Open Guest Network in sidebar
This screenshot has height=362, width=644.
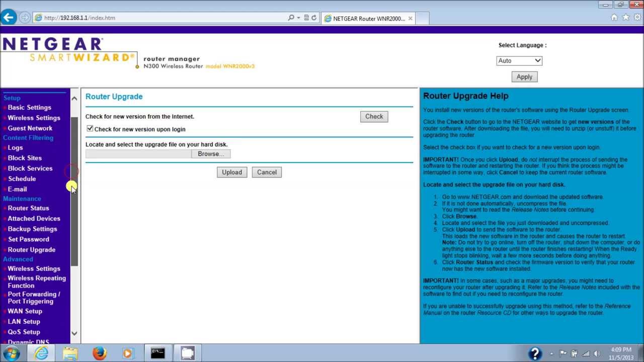[x=30, y=128]
